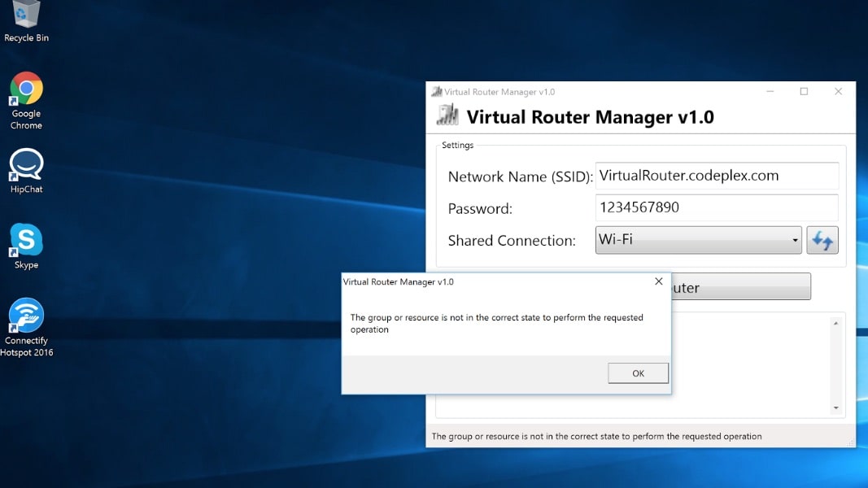Click the status bar error message
The width and height of the screenshot is (868, 488).
click(x=596, y=437)
